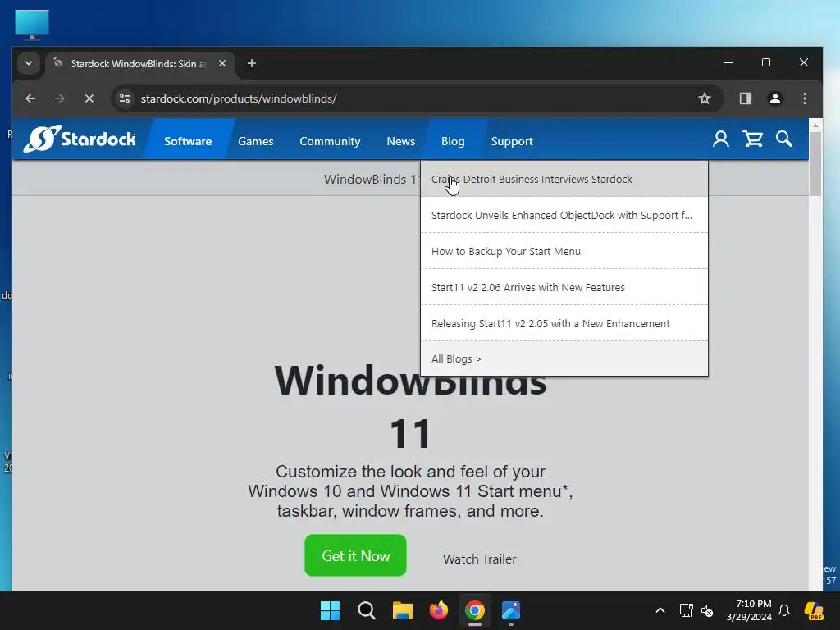Launch Firefox from the taskbar
The width and height of the screenshot is (840, 630).
tap(439, 610)
